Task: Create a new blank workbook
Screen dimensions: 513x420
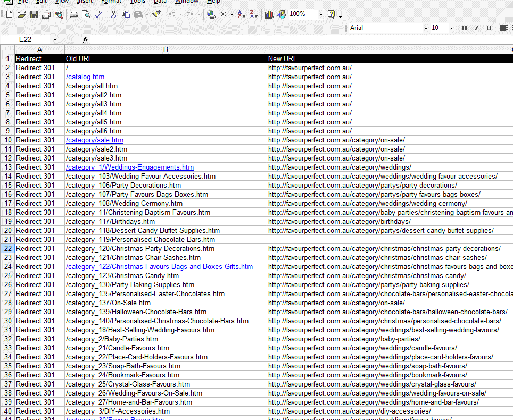Action: click(10, 14)
